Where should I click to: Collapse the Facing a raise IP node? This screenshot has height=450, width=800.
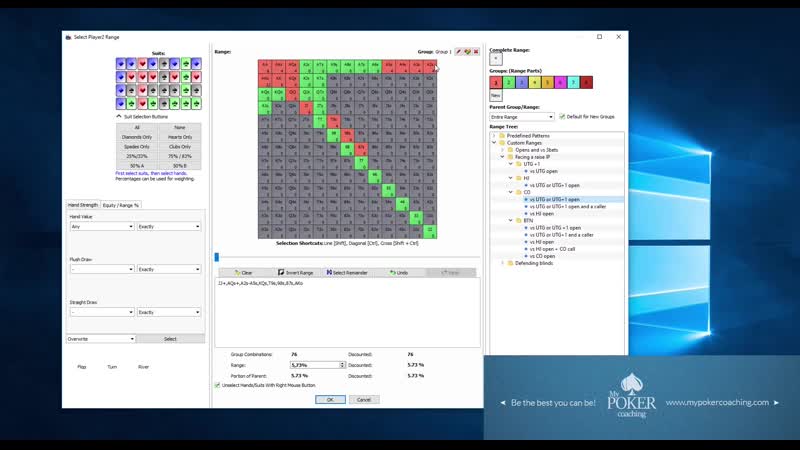[x=503, y=157]
